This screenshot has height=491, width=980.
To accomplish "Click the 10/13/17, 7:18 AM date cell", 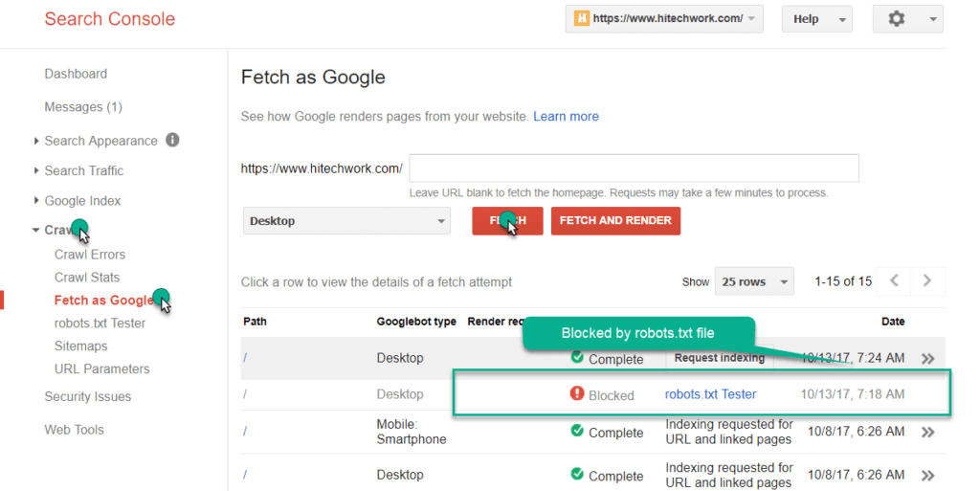I will click(853, 394).
